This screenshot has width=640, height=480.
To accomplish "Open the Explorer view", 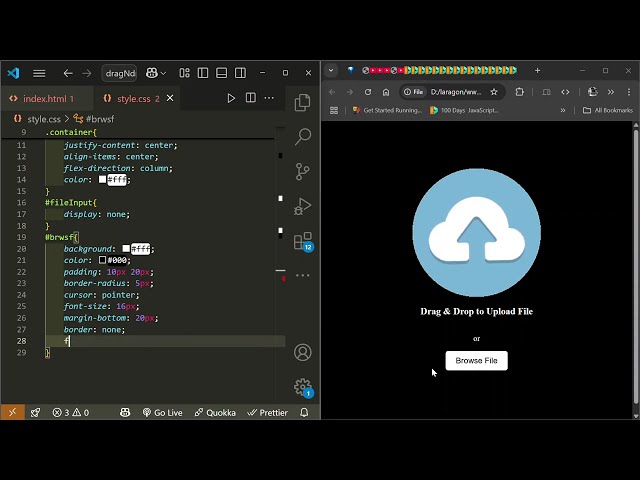I will pos(302,102).
